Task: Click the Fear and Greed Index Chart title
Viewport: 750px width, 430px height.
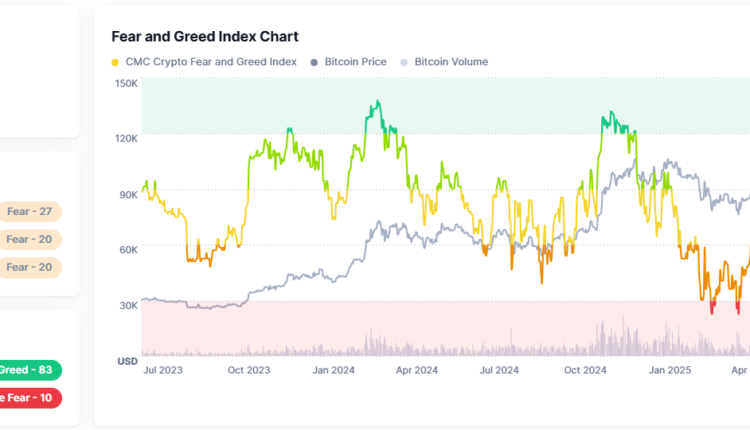Action: [x=204, y=36]
